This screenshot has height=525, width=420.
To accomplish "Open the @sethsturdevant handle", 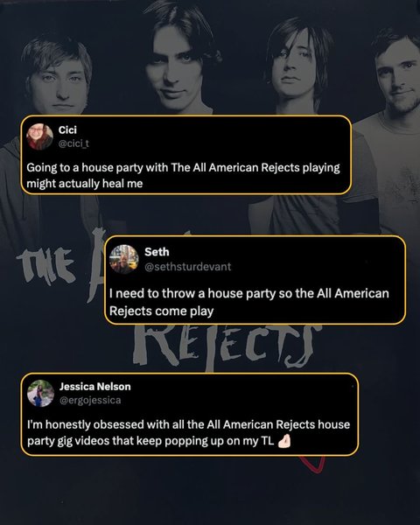I will [187, 267].
